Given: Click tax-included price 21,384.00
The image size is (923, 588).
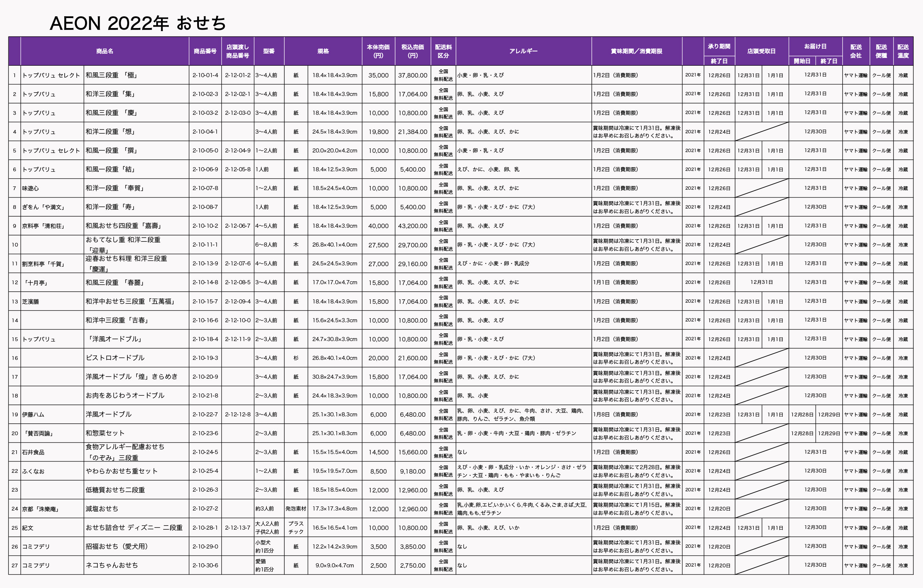Looking at the screenshot, I should point(413,132).
